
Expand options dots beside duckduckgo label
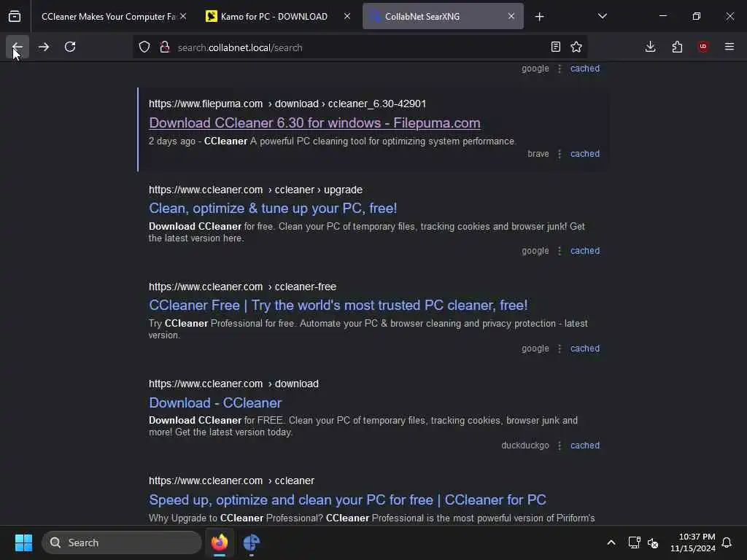pos(560,446)
